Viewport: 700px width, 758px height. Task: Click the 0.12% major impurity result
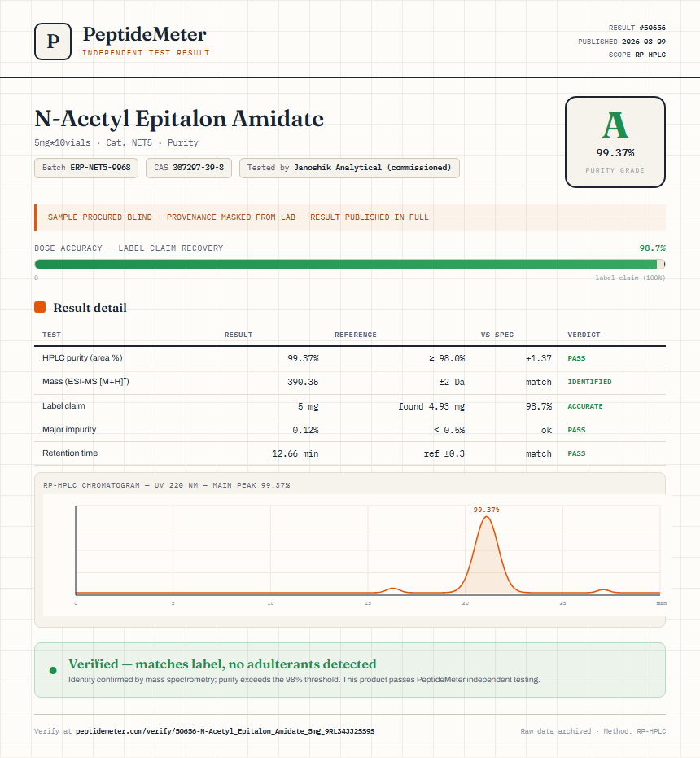pos(305,430)
